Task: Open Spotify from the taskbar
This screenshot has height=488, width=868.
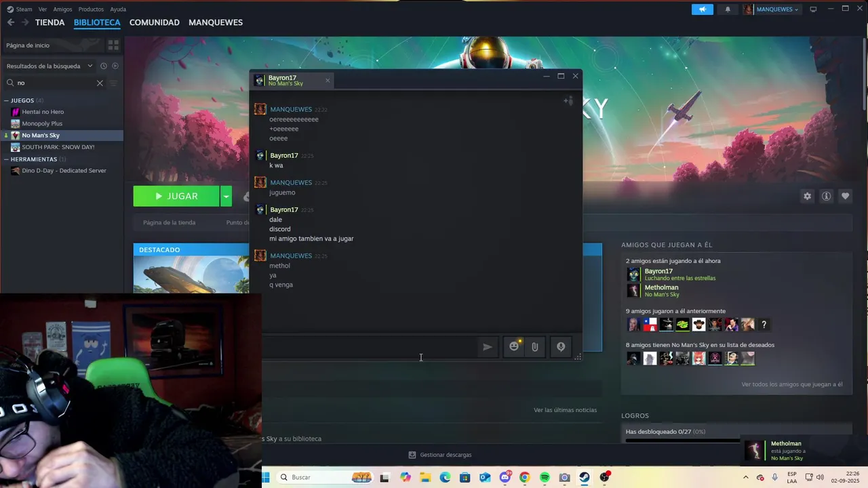Action: click(x=545, y=478)
